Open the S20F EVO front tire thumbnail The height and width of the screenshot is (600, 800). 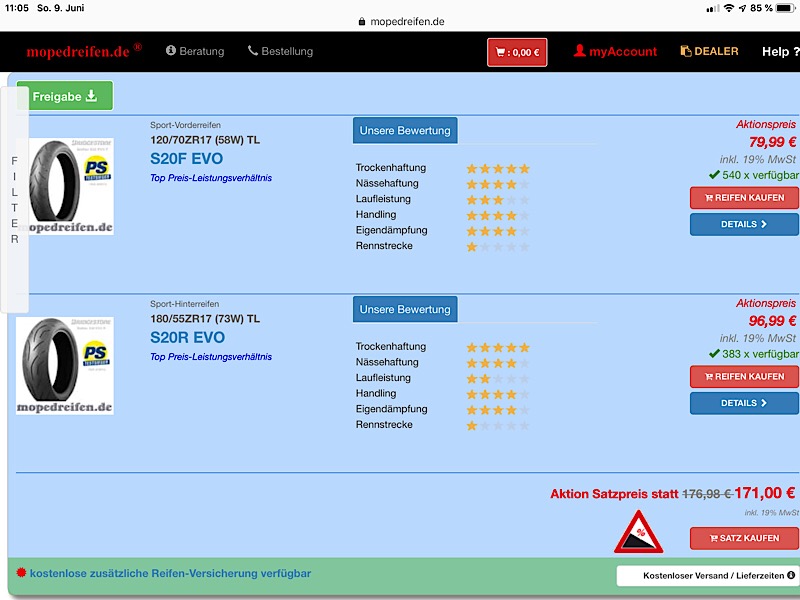point(65,186)
